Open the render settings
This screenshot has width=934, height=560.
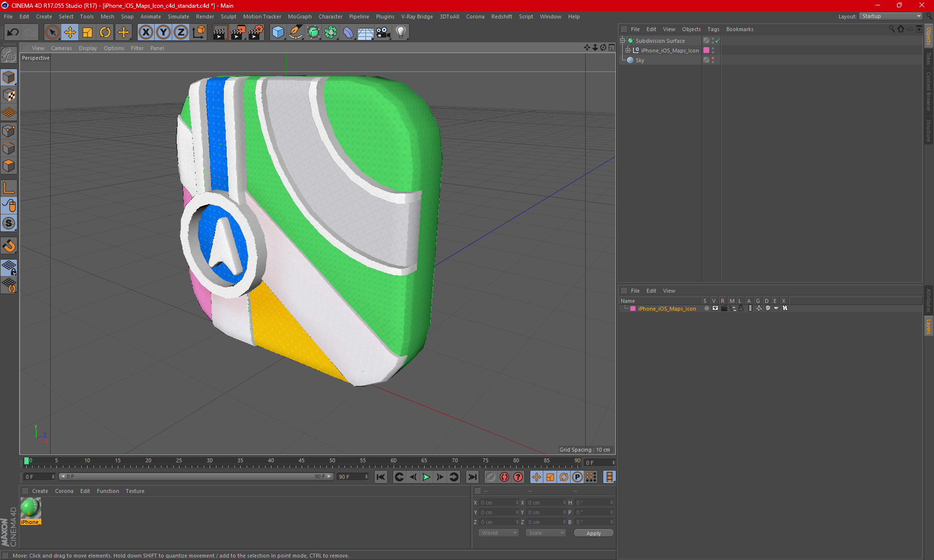pos(256,33)
